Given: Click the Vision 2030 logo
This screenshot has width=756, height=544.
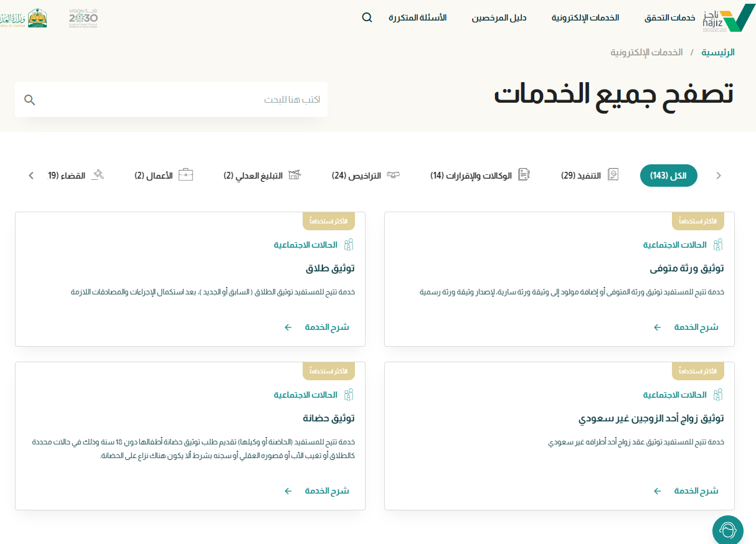Looking at the screenshot, I should click(x=83, y=18).
